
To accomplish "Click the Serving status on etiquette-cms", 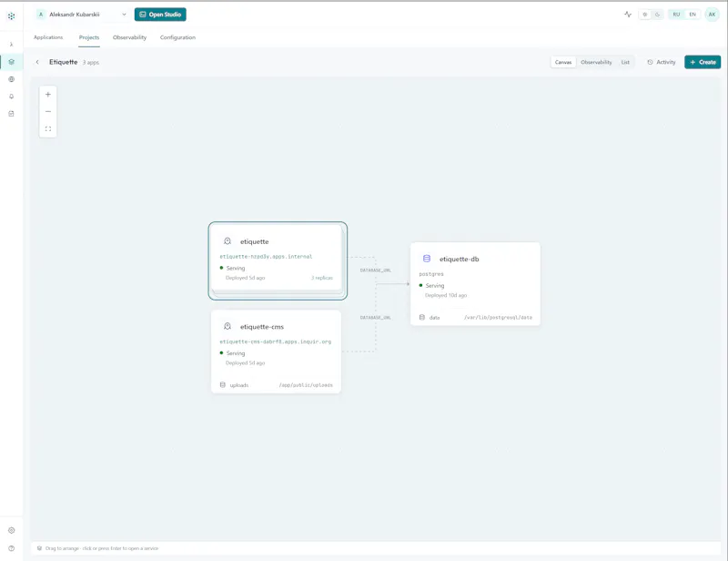I will pos(232,353).
